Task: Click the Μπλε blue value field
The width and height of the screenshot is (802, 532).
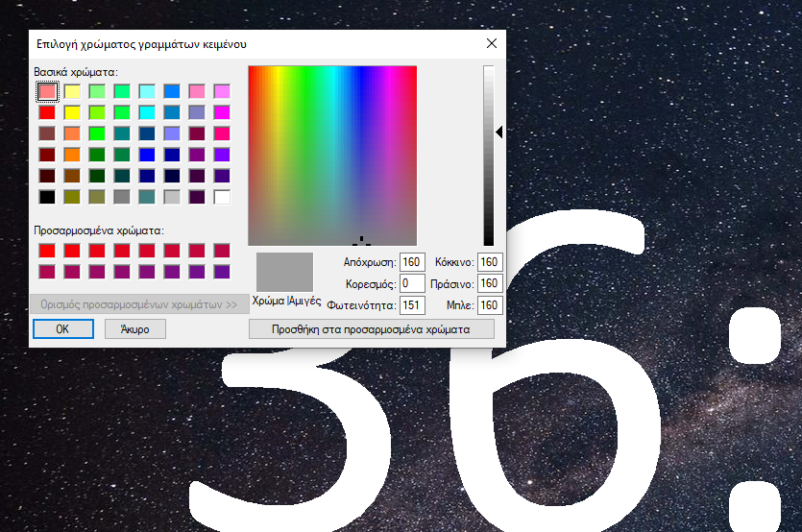Action: (x=490, y=305)
